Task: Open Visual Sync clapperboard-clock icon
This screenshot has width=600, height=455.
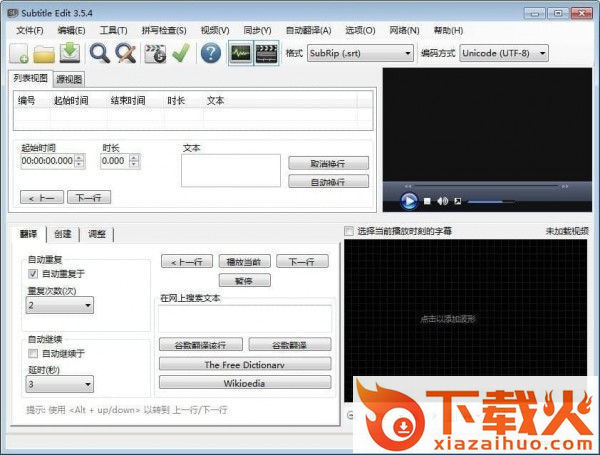Action: (x=155, y=53)
